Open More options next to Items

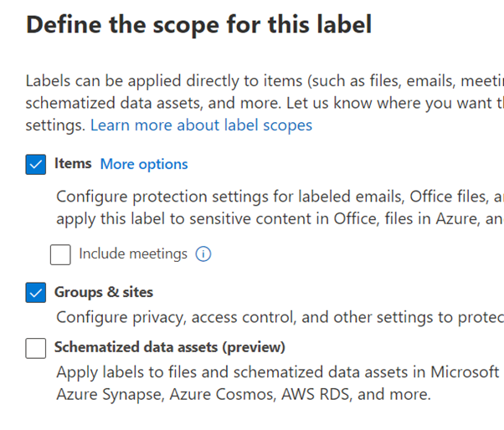pyautogui.click(x=144, y=164)
